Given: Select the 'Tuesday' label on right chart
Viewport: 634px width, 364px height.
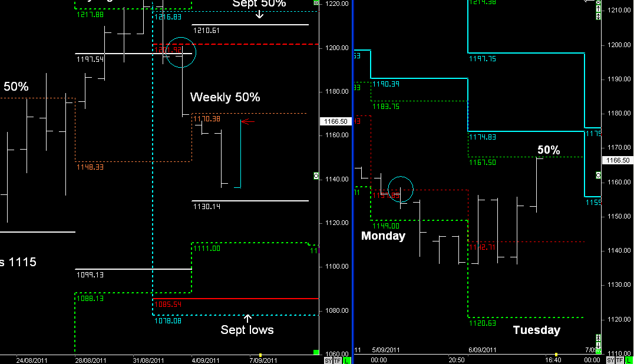Looking at the screenshot, I should click(x=537, y=330).
